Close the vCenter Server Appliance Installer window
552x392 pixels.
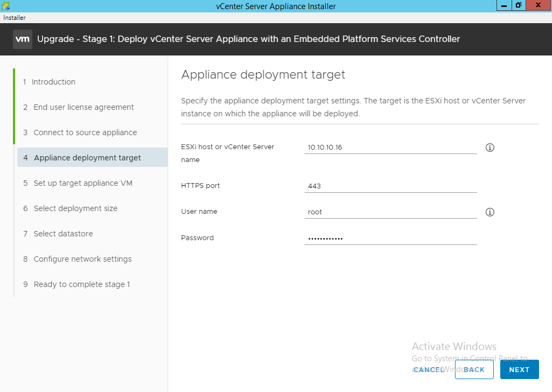(539, 5)
